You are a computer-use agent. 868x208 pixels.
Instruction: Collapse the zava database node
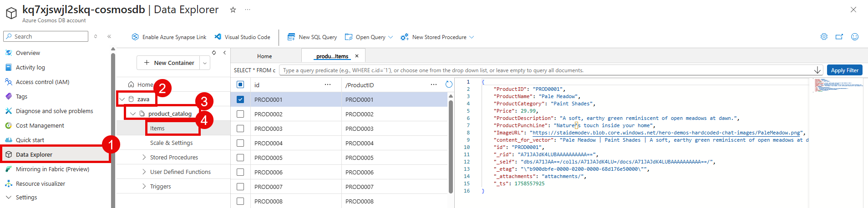pos(122,99)
